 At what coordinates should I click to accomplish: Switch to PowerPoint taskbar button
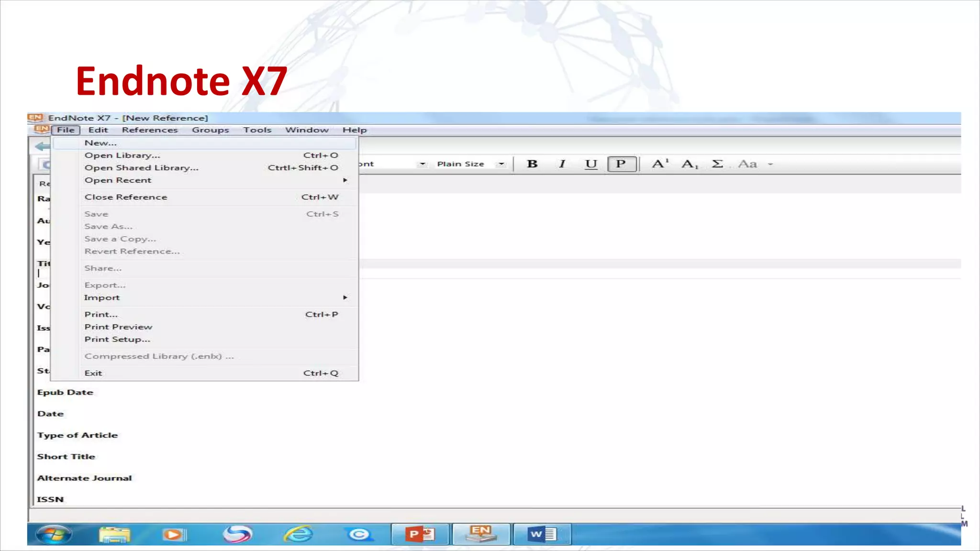[x=420, y=534]
